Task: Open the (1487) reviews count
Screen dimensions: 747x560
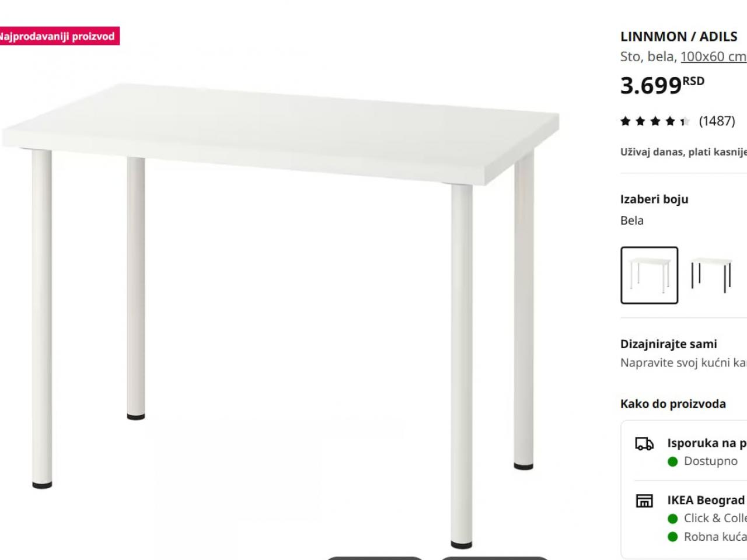Action: 717,121
